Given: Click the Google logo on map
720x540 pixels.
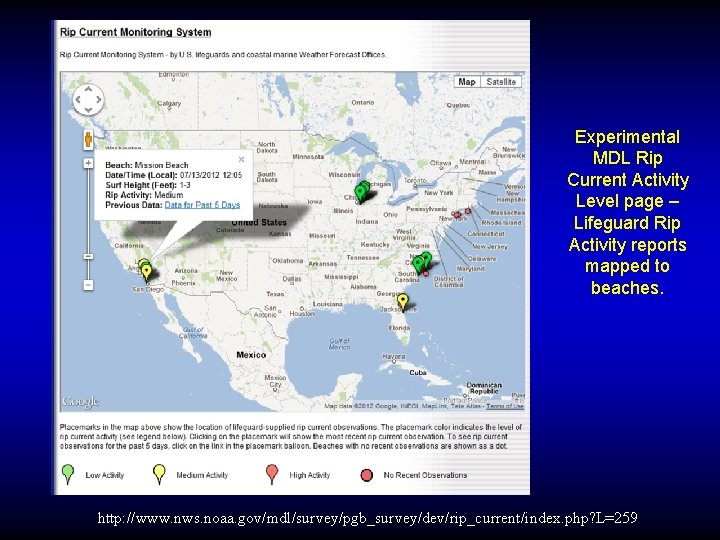Looking at the screenshot, I should [81, 401].
